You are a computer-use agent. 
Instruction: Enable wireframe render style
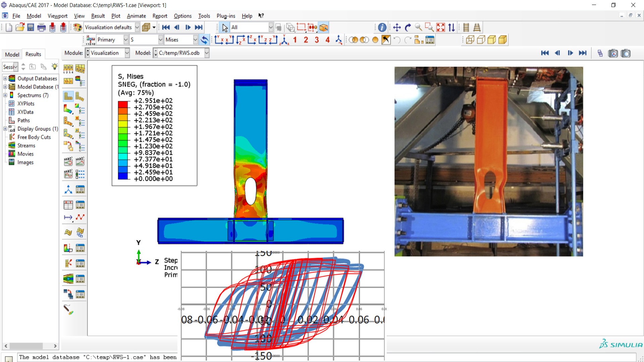point(470,40)
